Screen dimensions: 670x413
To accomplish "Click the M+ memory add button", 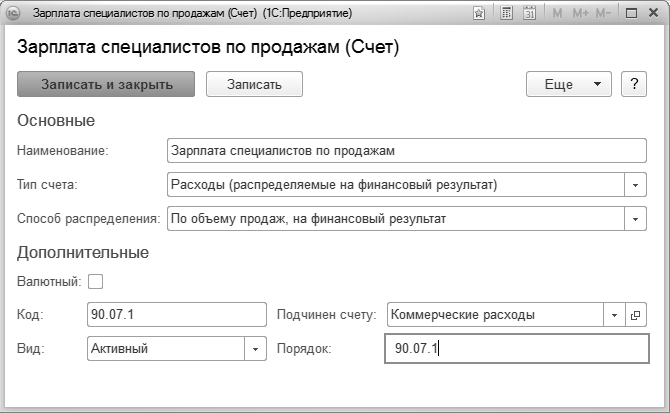I will (580, 15).
